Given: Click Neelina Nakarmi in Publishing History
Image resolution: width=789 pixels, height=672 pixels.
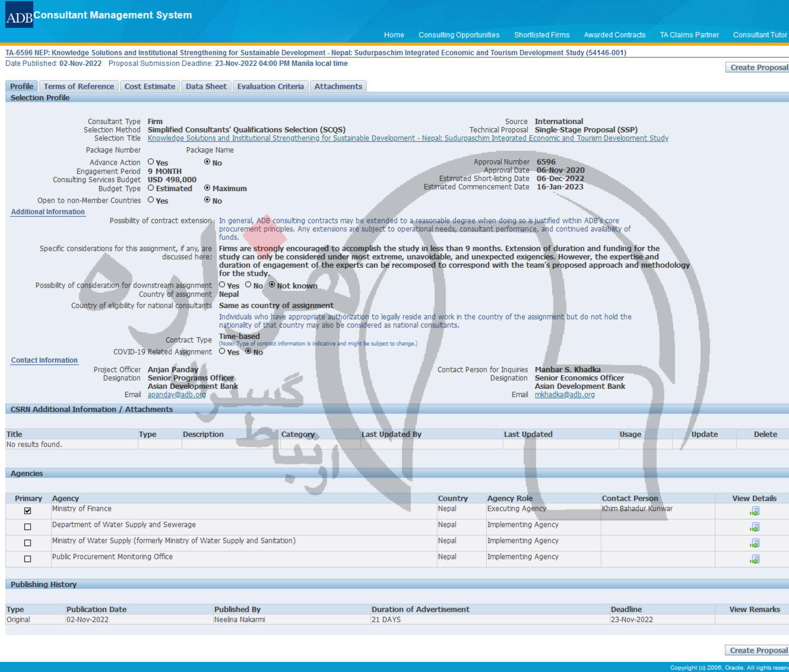Looking at the screenshot, I should pyautogui.click(x=240, y=620).
